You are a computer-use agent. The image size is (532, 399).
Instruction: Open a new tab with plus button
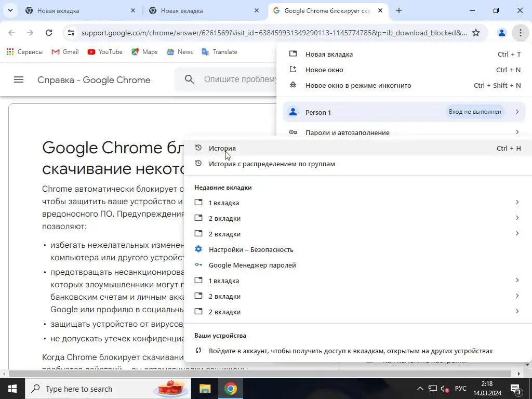[399, 10]
